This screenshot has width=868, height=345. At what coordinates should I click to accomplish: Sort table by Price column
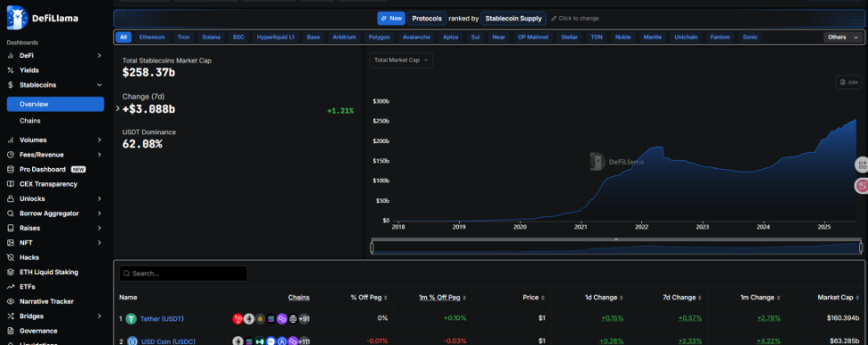pos(534,298)
